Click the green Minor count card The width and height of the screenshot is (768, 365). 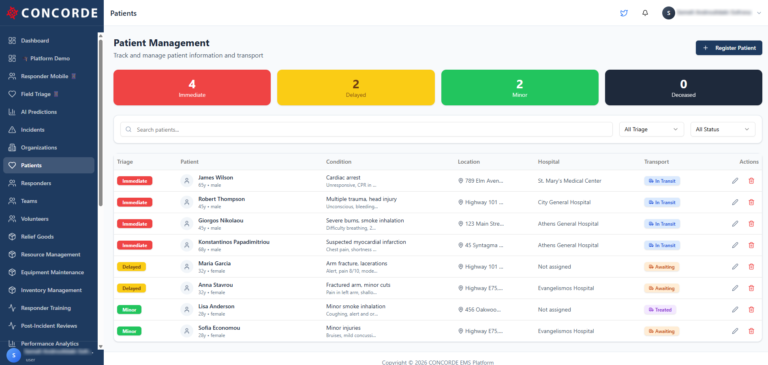pos(520,87)
